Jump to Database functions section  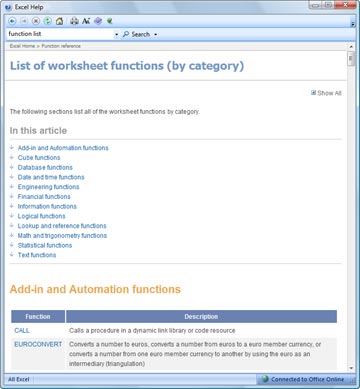45,167
